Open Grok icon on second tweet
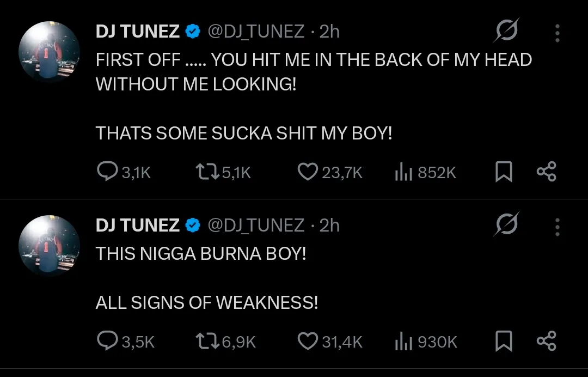This screenshot has width=588, height=377. 507,224
